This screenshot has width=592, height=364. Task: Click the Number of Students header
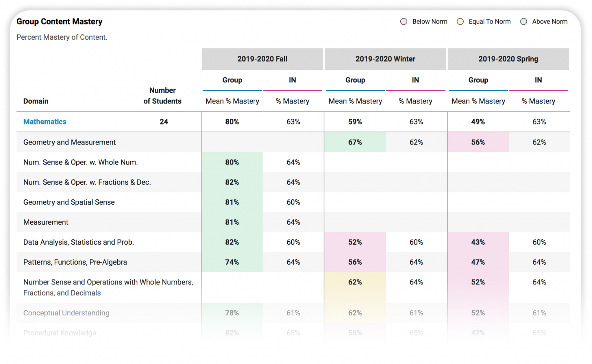(x=162, y=96)
